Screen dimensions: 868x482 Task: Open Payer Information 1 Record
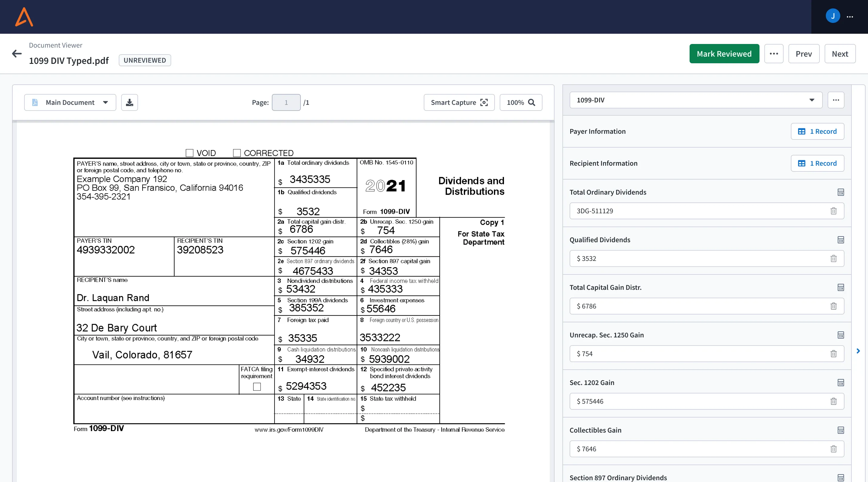tap(817, 131)
